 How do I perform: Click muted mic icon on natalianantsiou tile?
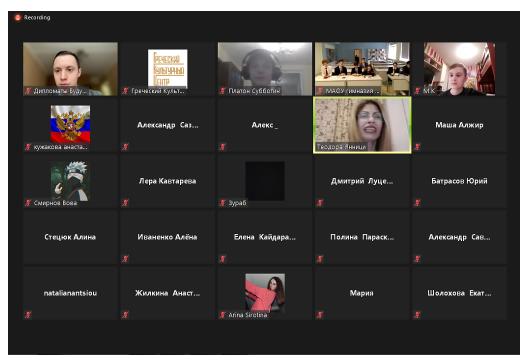pos(28,315)
